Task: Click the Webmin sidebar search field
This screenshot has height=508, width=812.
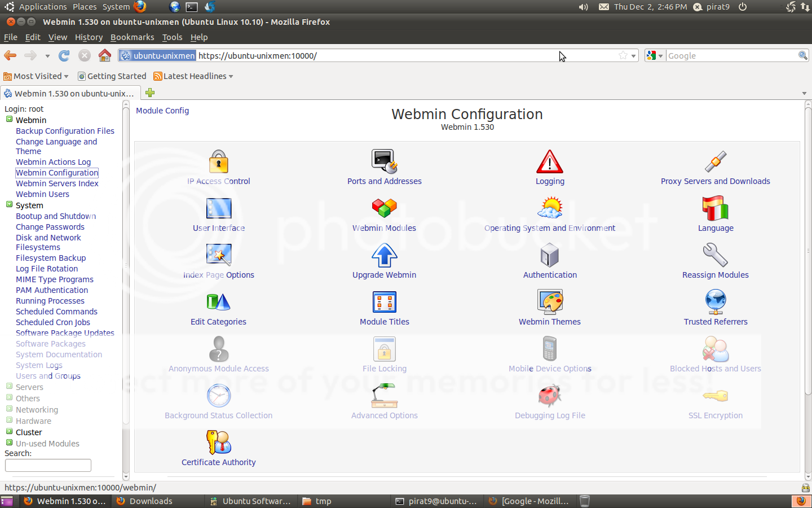Action: 48,465
